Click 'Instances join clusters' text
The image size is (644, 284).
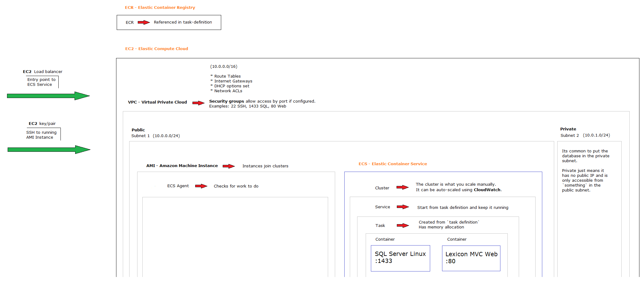(x=265, y=166)
